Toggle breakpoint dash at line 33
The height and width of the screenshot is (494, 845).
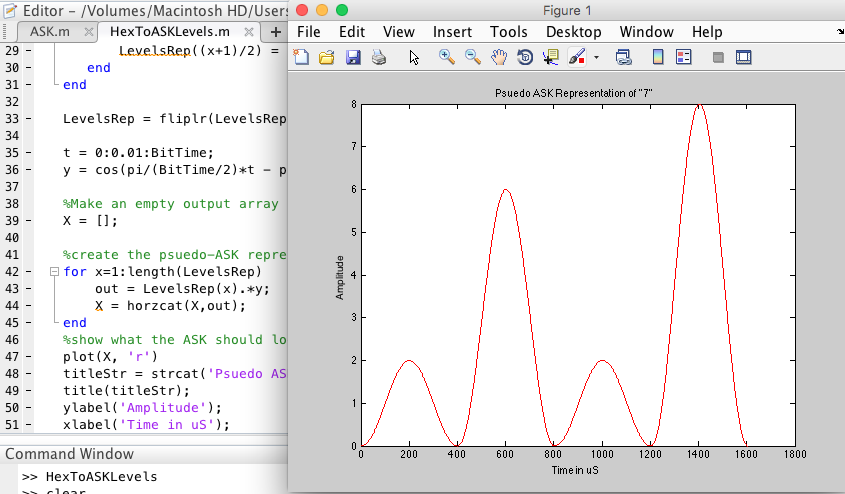(28, 119)
